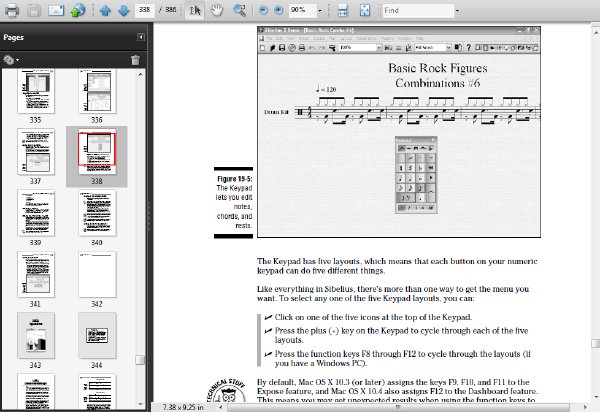
Task: Go to next page with down arrow
Action: point(124,10)
